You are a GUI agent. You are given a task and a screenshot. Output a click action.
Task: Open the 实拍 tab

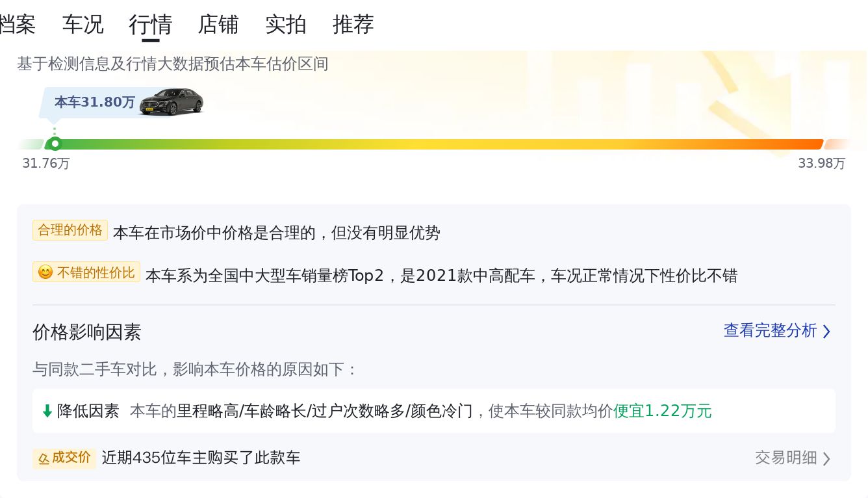pyautogui.click(x=286, y=25)
